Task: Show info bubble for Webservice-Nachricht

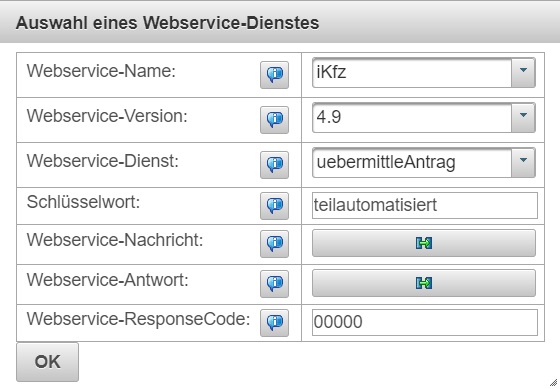Action: click(274, 244)
